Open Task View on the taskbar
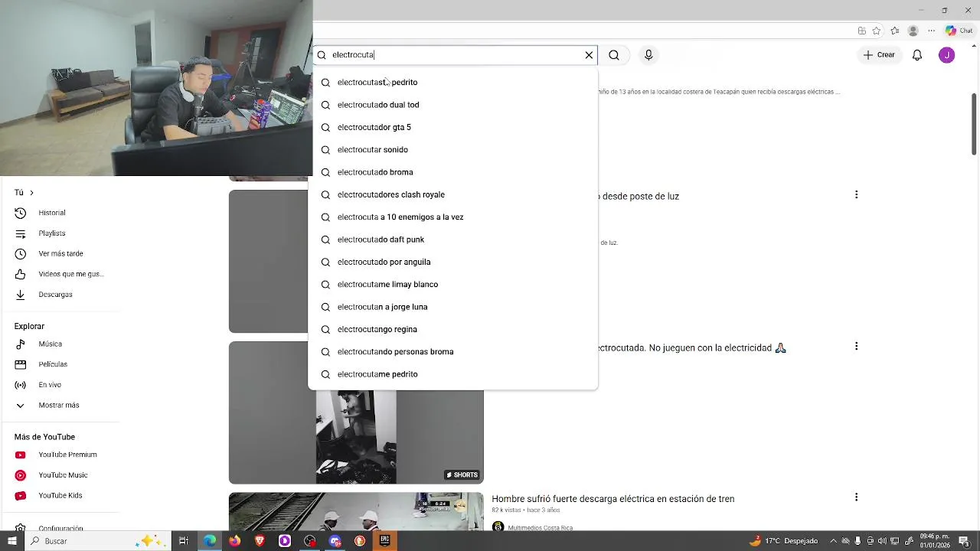 (x=184, y=541)
